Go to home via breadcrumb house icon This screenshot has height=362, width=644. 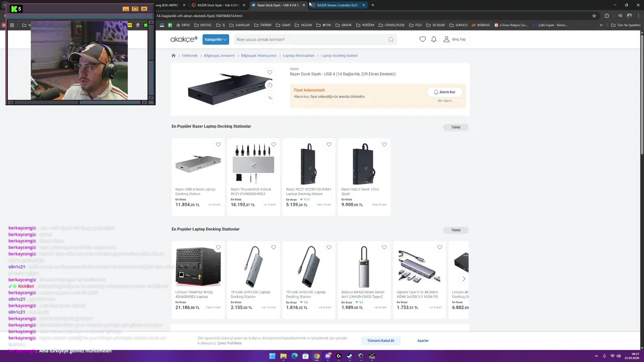click(x=174, y=56)
